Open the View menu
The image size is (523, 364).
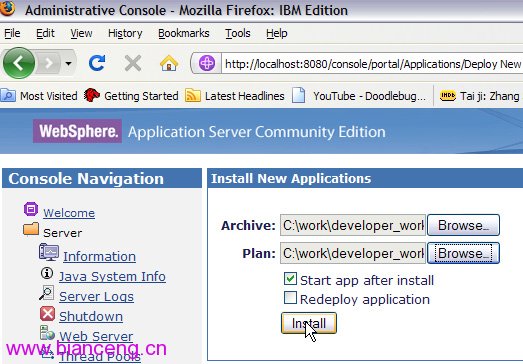(x=81, y=33)
